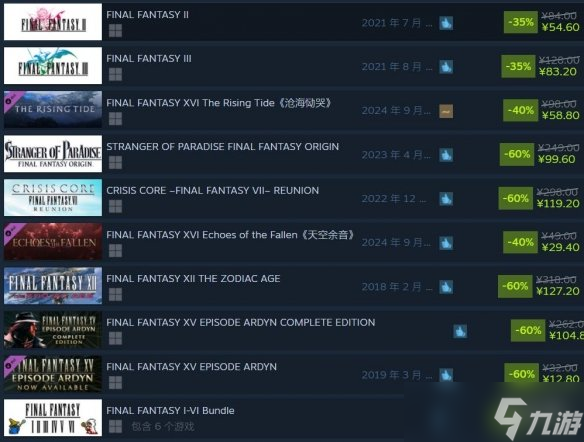
Task: Click the ¥119.20 price for CRISIS CORE REUNION
Action: click(558, 204)
